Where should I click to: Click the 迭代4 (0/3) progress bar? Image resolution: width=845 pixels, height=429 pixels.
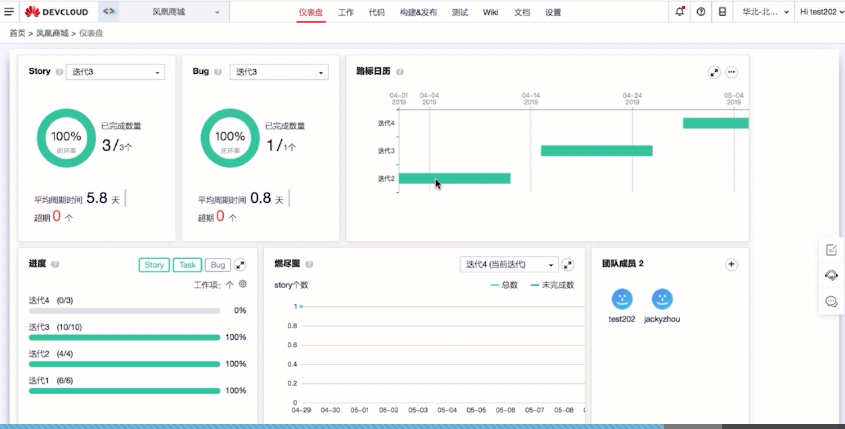[x=124, y=311]
